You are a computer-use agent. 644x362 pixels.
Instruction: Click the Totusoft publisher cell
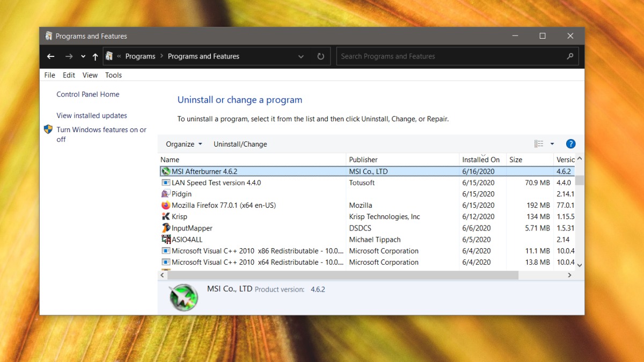[x=362, y=183]
